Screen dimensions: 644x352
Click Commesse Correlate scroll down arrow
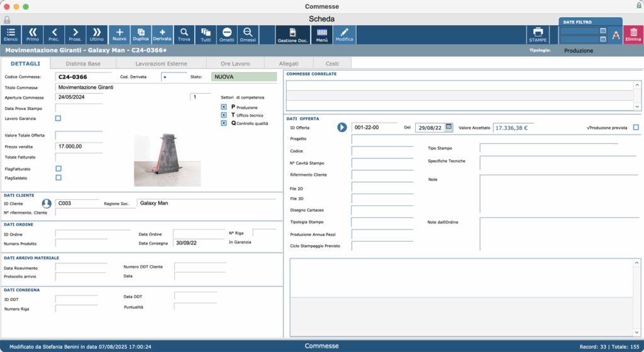pyautogui.click(x=637, y=106)
